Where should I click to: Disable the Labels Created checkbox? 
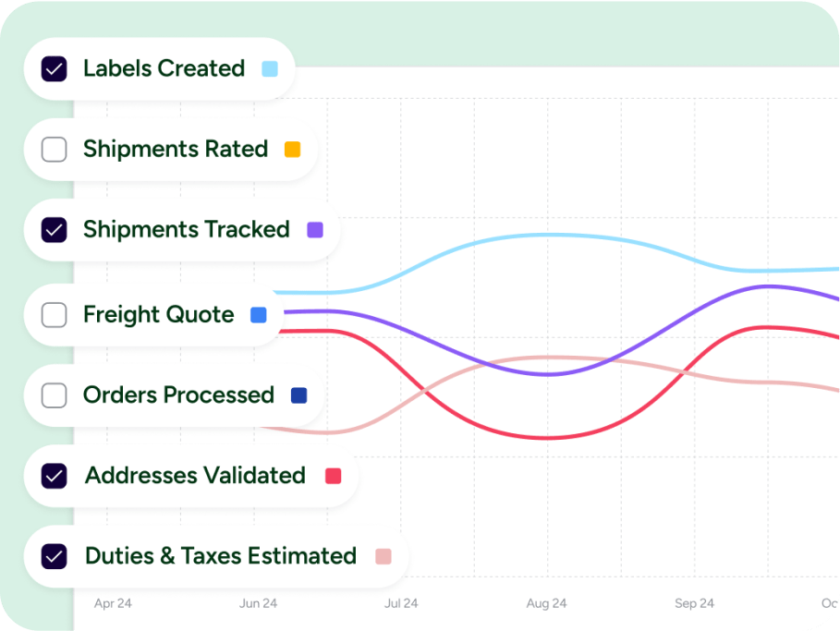click(x=54, y=68)
